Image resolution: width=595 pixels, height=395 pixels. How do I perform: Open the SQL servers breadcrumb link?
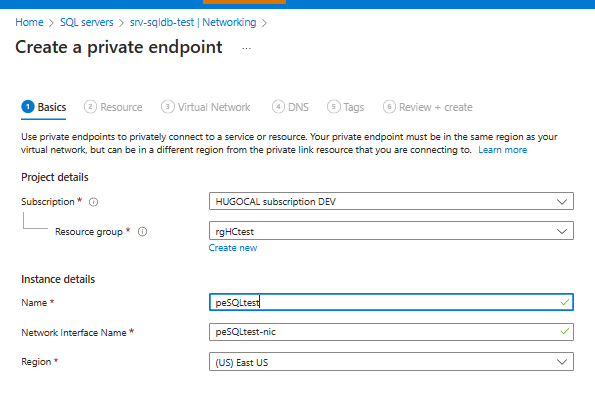pos(87,22)
